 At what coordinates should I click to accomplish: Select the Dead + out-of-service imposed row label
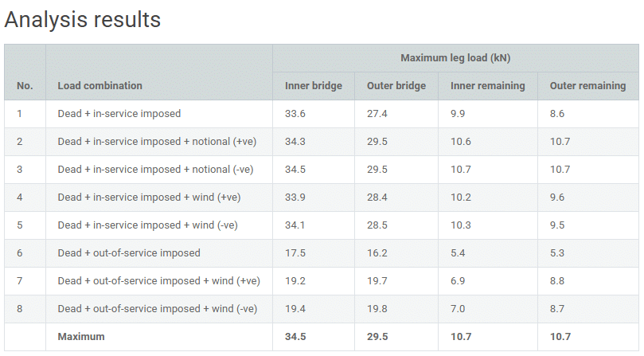129,253
